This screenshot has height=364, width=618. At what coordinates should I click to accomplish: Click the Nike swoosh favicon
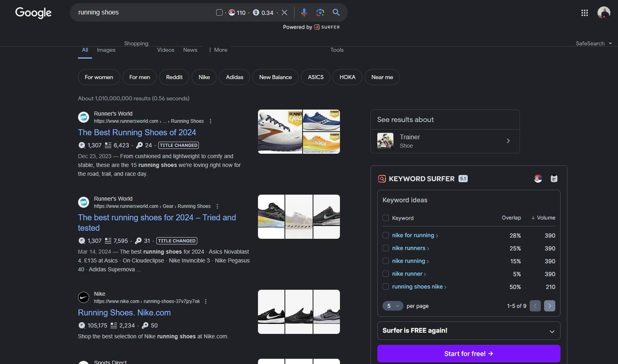pos(84,297)
